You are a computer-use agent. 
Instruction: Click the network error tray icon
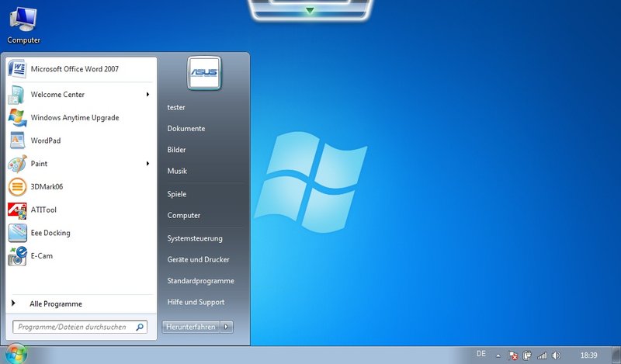pos(512,355)
